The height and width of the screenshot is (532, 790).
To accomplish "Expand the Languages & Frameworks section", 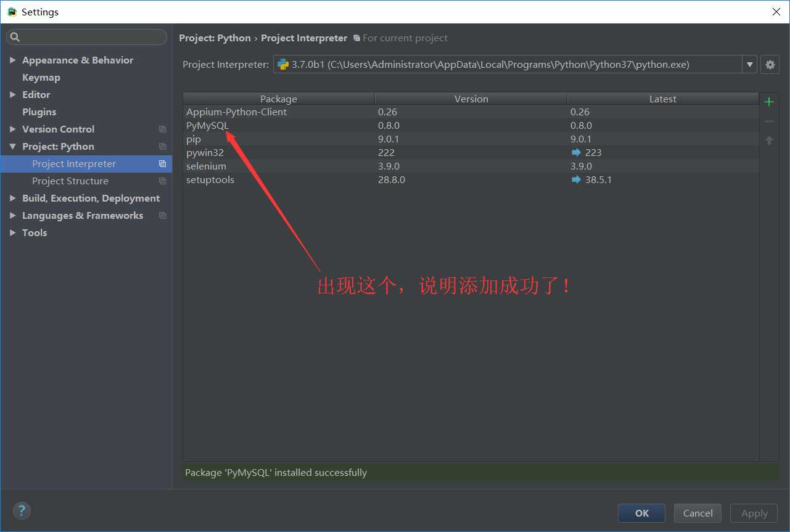I will (12, 216).
